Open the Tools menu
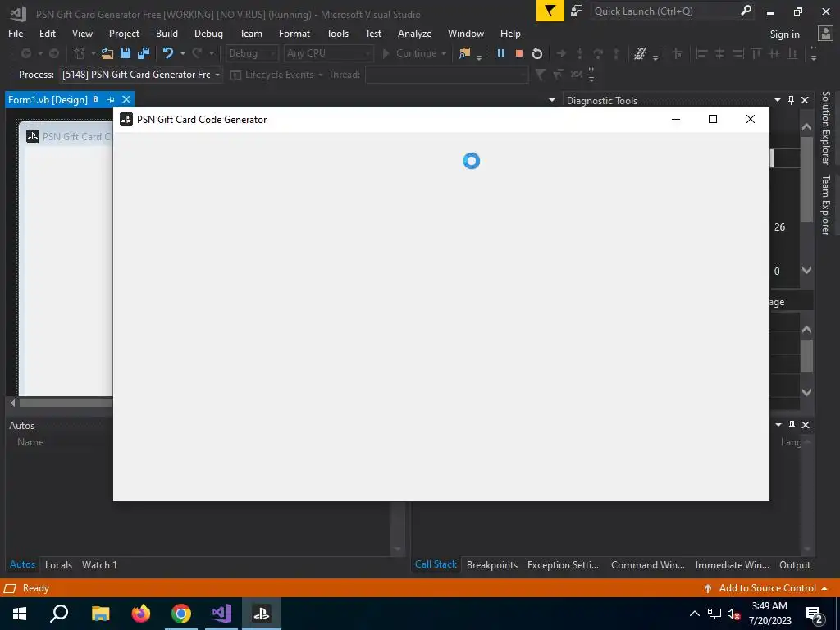 pyautogui.click(x=337, y=33)
